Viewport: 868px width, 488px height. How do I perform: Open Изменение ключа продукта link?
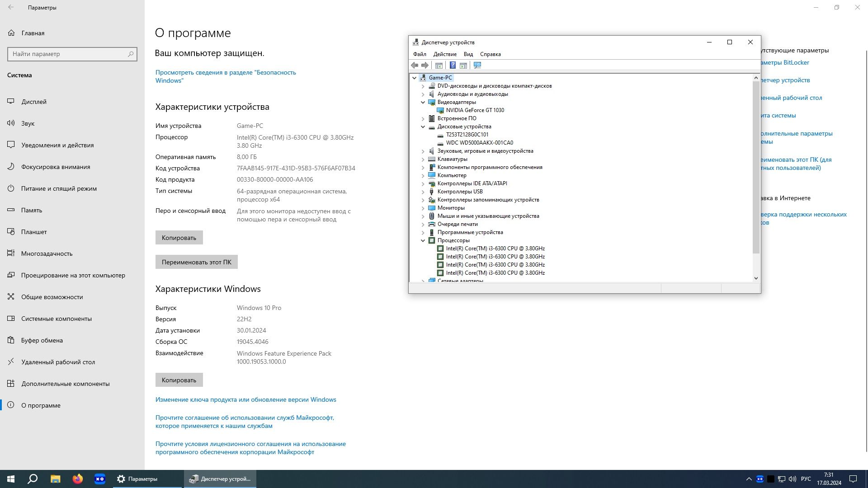pos(246,399)
